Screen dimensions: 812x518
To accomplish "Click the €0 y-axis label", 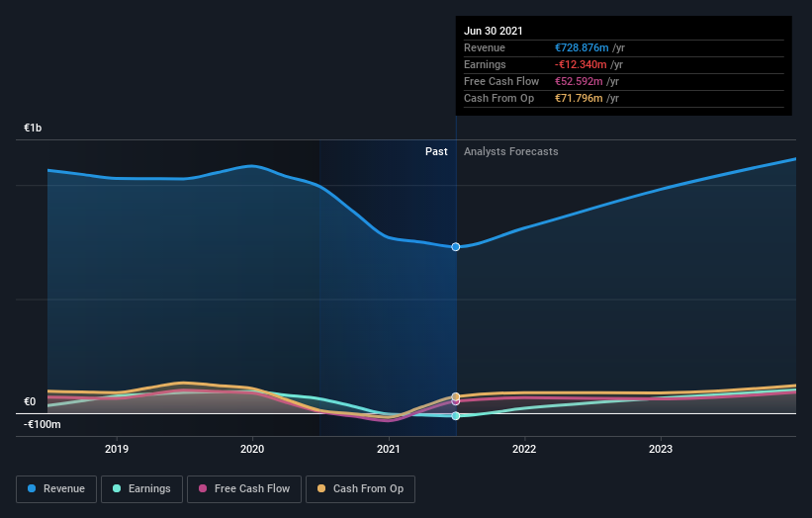I will coord(30,401).
